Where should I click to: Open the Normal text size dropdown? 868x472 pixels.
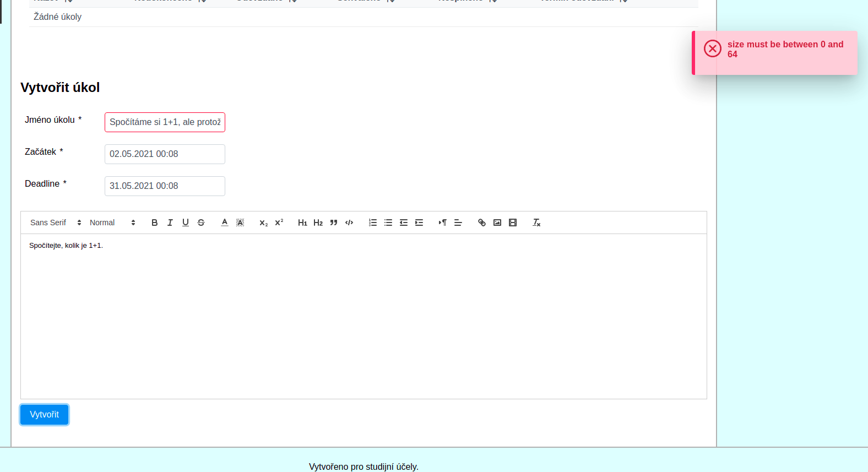(112, 223)
